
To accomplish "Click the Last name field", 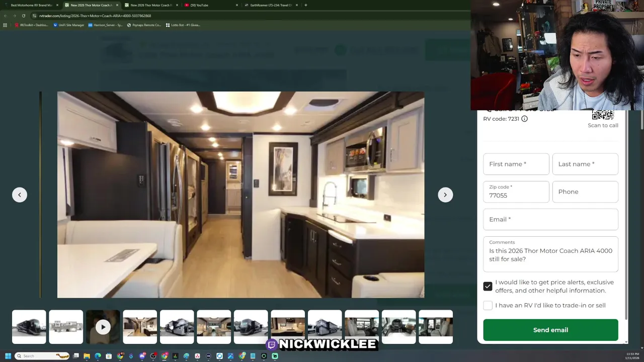I will (585, 164).
